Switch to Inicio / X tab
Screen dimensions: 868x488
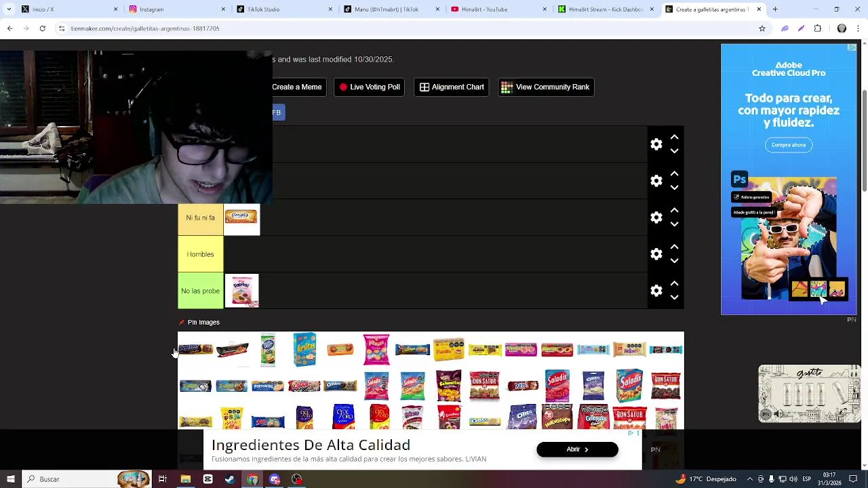pyautogui.click(x=68, y=9)
